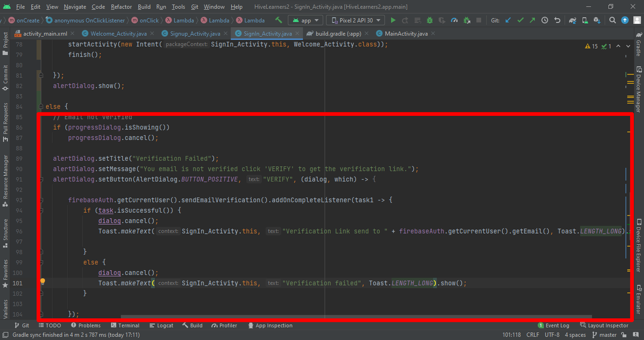Image resolution: width=644 pixels, height=340 pixels.
Task: Open the SDK Manager toolbar icon
Action: click(x=597, y=20)
